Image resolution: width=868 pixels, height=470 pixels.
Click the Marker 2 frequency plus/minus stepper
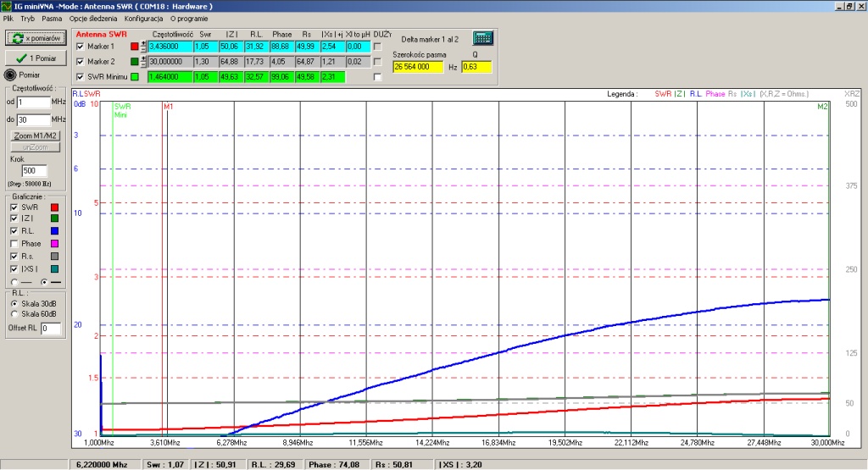[x=143, y=62]
